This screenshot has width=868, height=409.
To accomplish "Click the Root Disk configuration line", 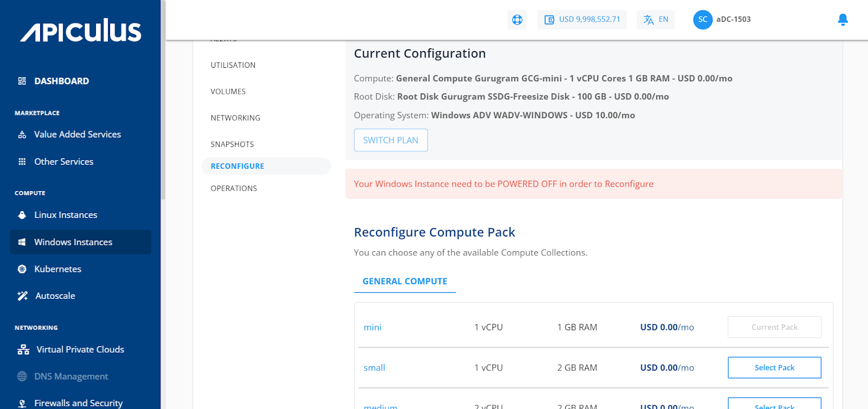I will click(511, 97).
